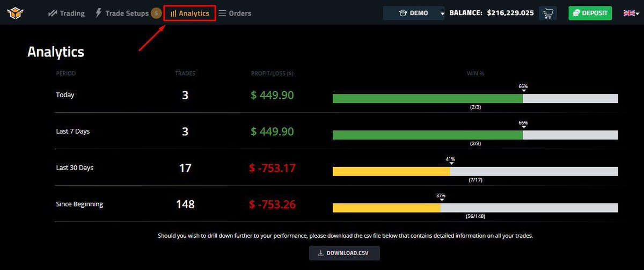Open the Trading tab

coord(67,13)
